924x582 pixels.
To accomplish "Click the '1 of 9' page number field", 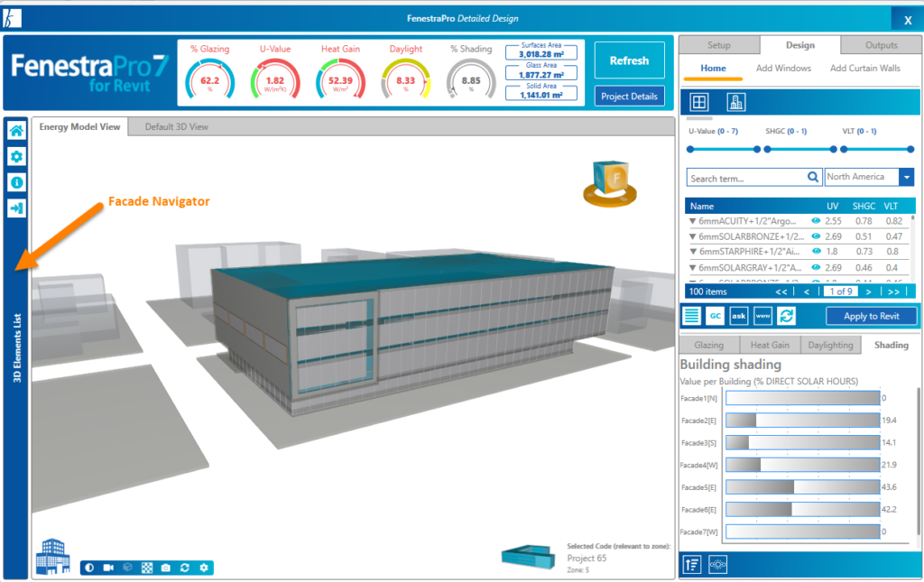I will point(841,291).
